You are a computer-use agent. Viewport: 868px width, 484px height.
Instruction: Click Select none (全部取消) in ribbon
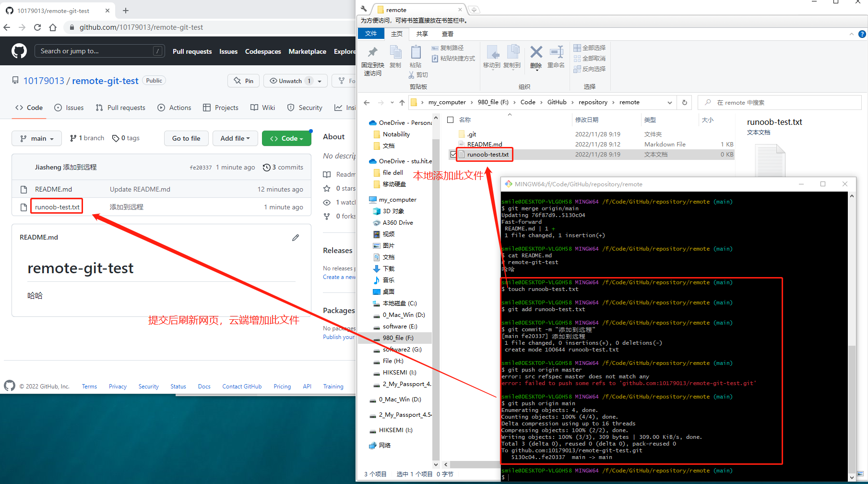(590, 59)
